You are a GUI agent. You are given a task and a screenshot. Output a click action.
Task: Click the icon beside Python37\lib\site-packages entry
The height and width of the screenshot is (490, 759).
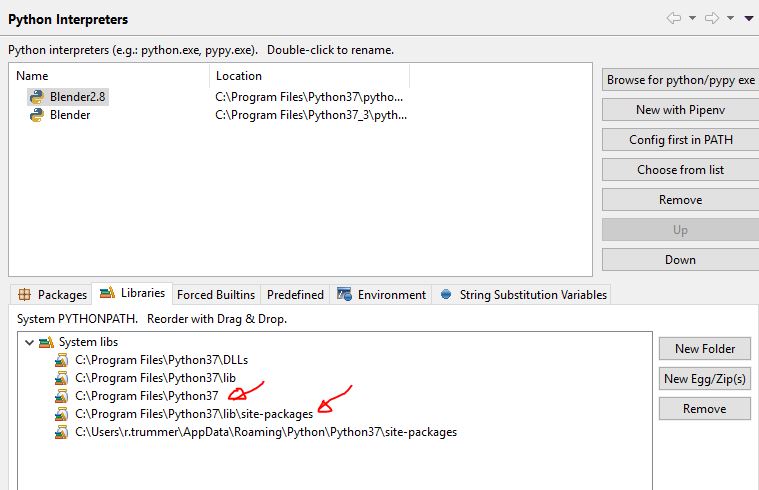(61, 414)
